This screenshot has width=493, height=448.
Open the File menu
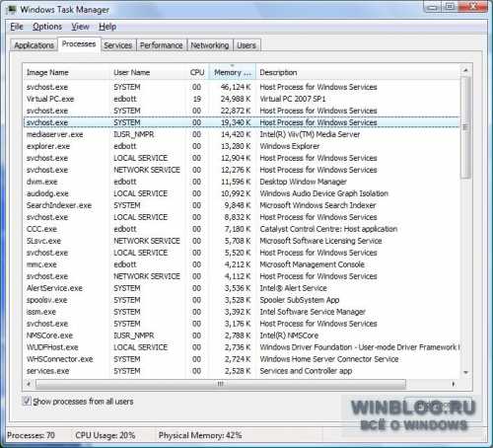[17, 27]
